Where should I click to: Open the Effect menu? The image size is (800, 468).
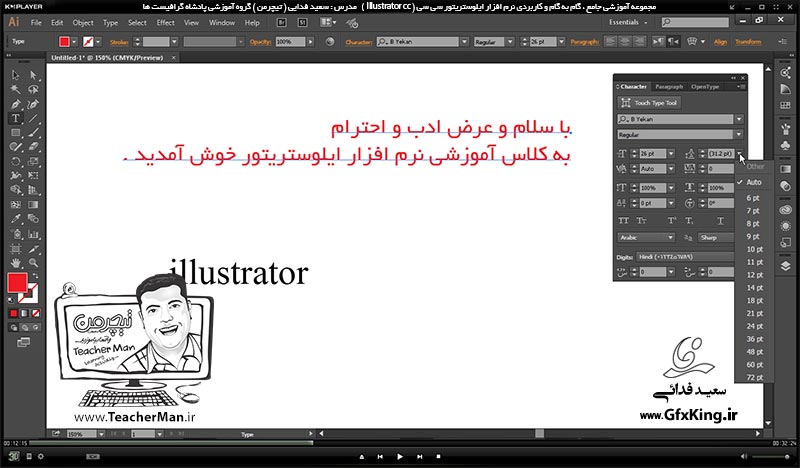point(165,22)
